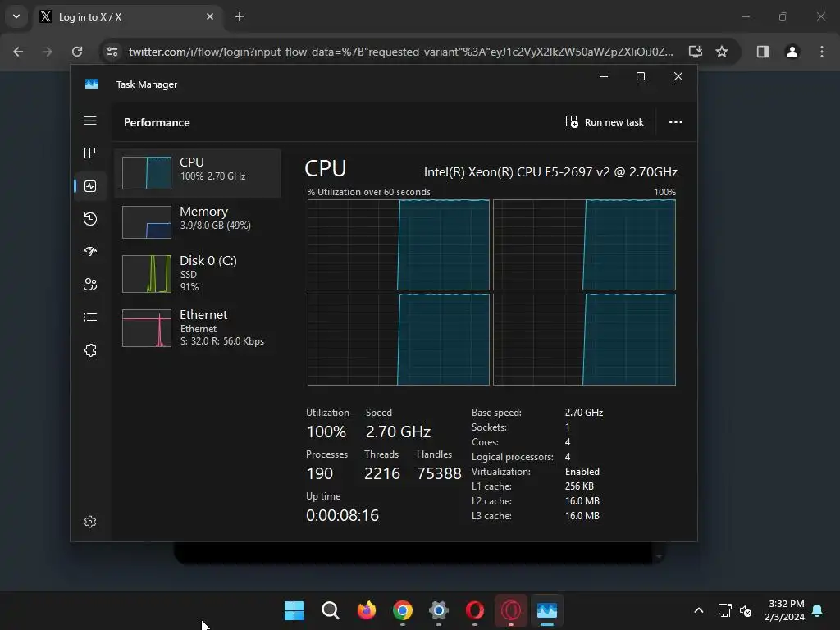The image size is (840, 630).
Task: Click the Task Manager title bar app icon
Action: tap(92, 84)
